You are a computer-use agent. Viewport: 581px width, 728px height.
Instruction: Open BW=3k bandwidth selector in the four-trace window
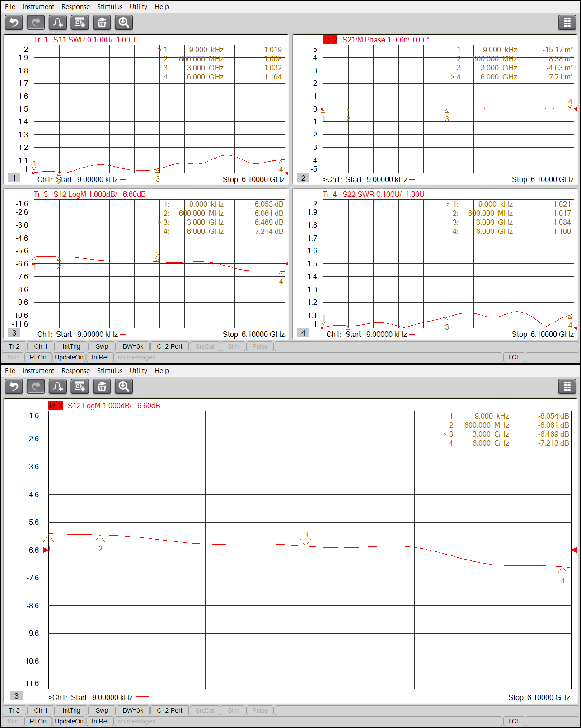tap(133, 346)
